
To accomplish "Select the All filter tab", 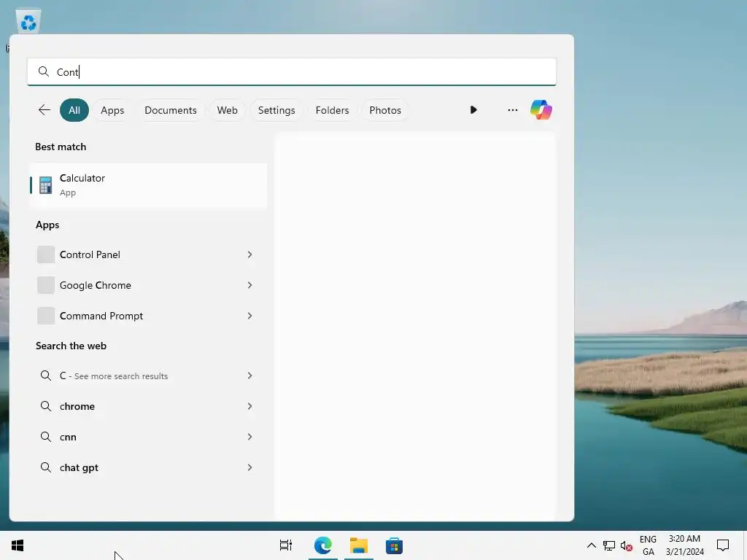I will click(x=74, y=110).
